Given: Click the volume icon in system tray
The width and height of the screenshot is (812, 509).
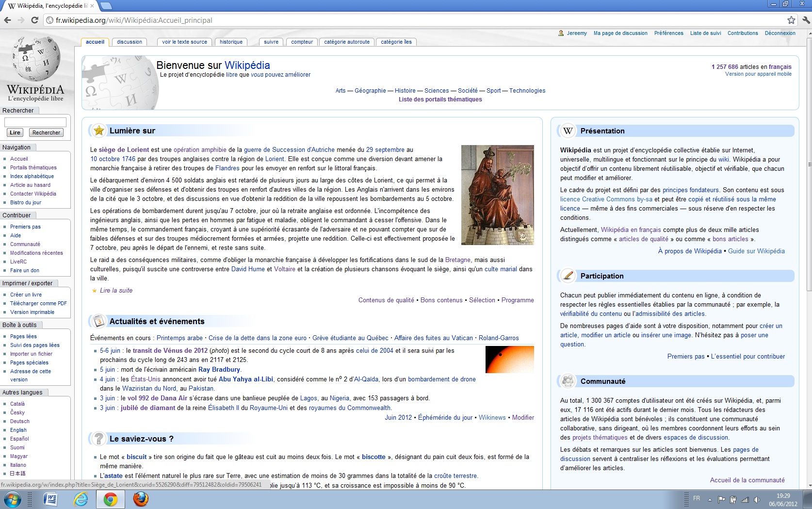Looking at the screenshot, I should click(x=757, y=499).
